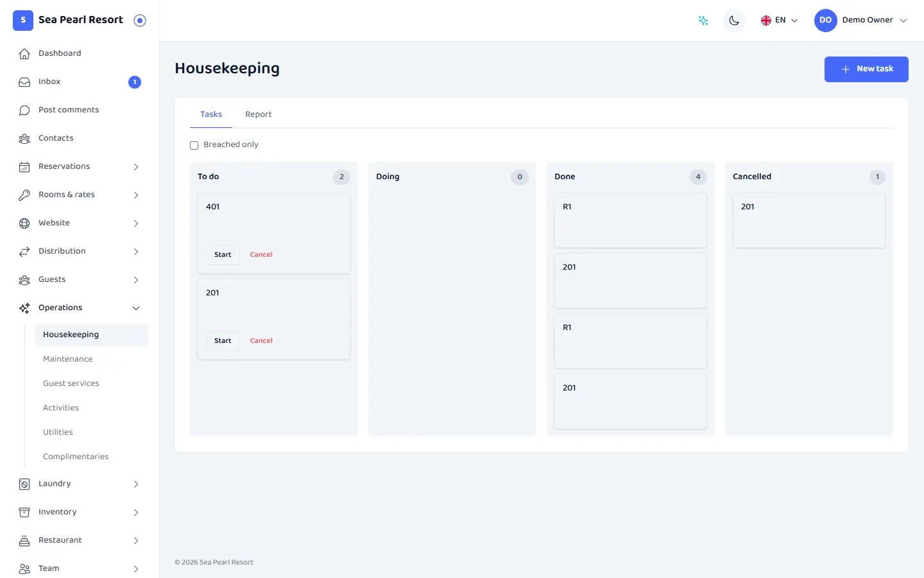Click the Dashboard home icon
Image resolution: width=924 pixels, height=578 pixels.
(24, 54)
